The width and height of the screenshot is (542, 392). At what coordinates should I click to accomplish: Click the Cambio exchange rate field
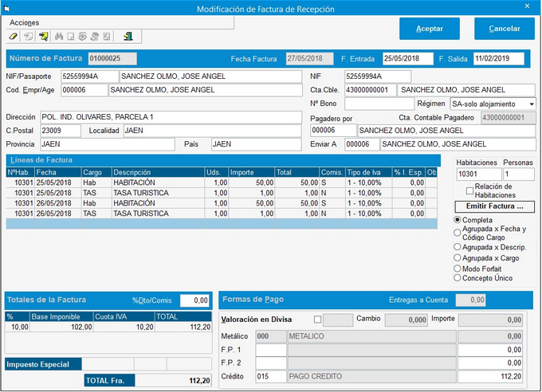tap(406, 319)
